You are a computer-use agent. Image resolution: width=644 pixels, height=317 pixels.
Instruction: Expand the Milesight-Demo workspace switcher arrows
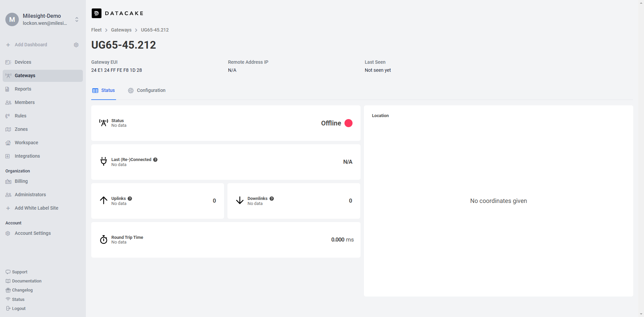tap(77, 19)
